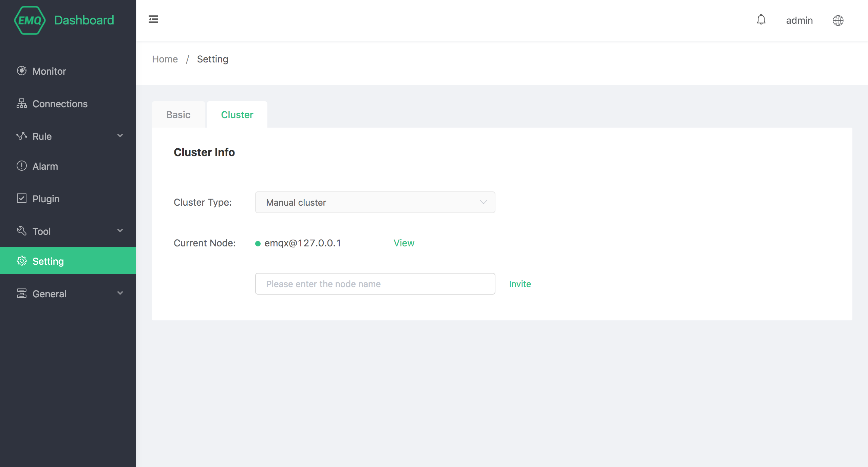Click the General sidebar icon
868x467 pixels.
(x=21, y=294)
